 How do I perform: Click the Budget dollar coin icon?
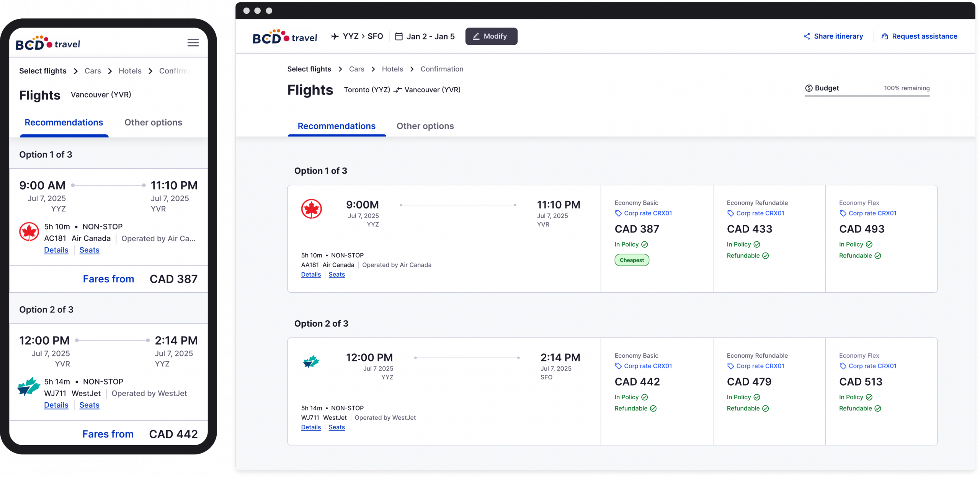[808, 88]
